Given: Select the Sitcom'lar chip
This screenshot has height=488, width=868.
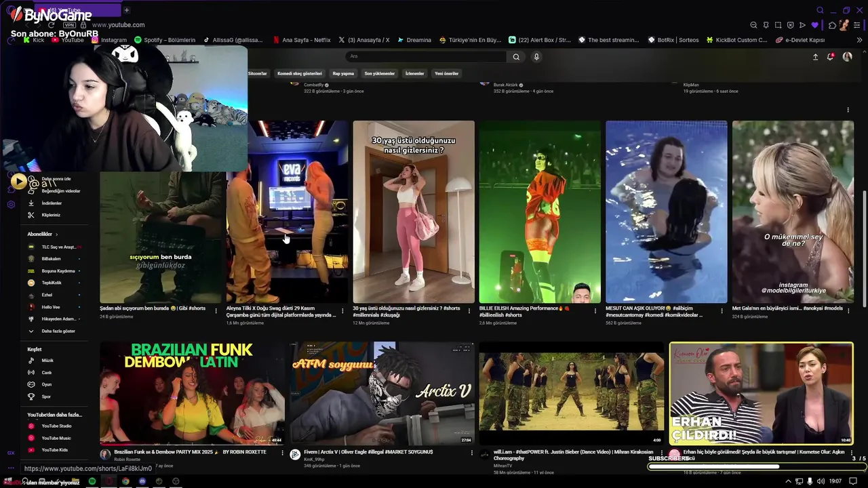Looking at the screenshot, I should 258,73.
